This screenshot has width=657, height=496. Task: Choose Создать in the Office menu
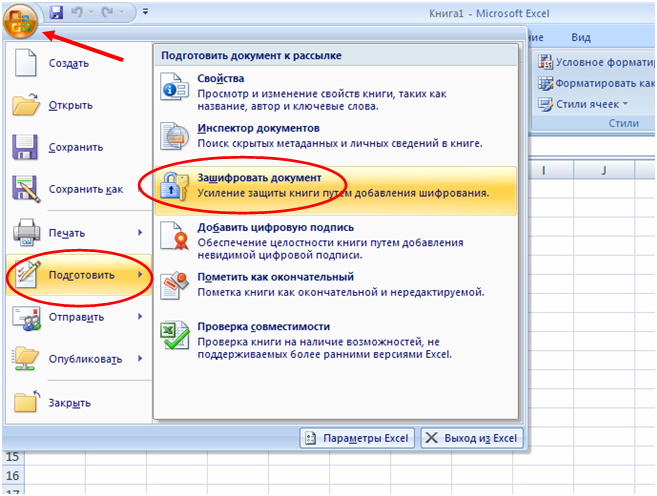coord(78,63)
